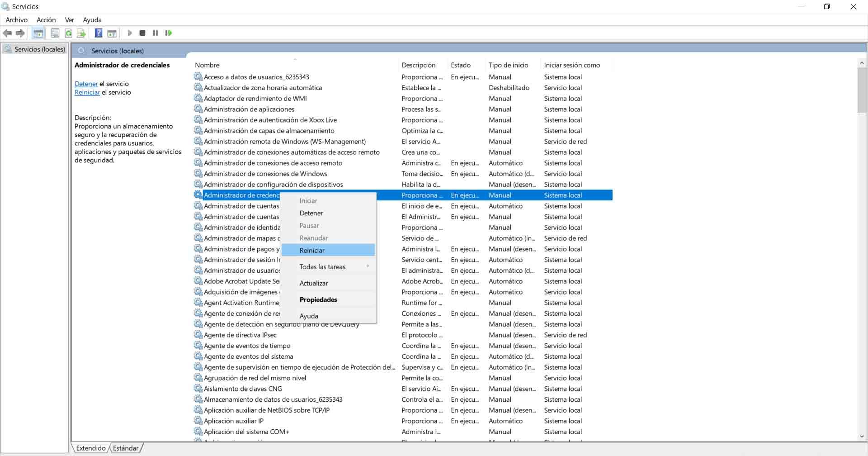The width and height of the screenshot is (868, 456).
Task: Open the Archivo menu
Action: coord(17,20)
